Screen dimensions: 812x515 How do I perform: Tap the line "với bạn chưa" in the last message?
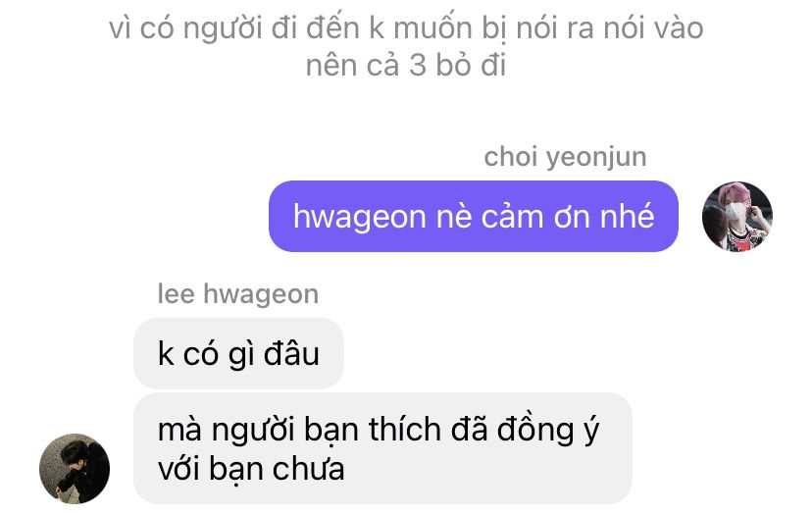click(251, 470)
